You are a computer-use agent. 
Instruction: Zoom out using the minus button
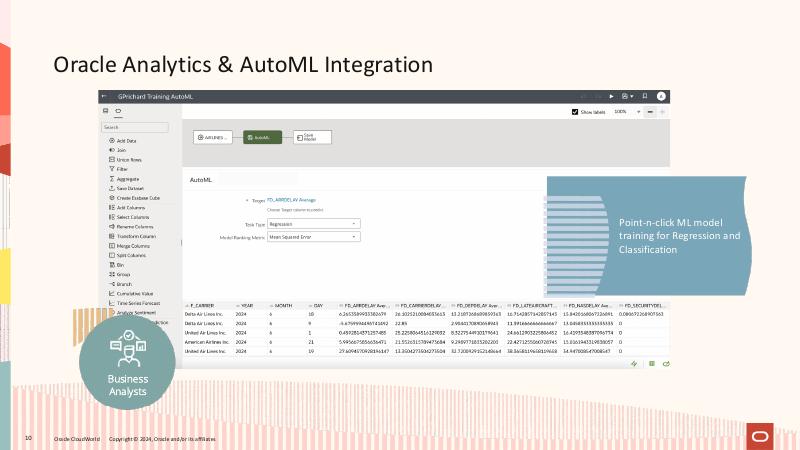click(x=650, y=112)
